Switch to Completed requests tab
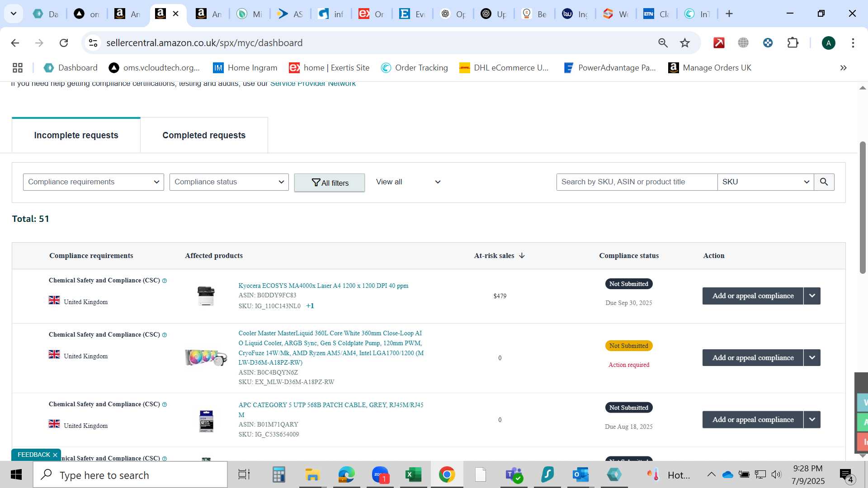Viewport: 868px width, 488px height. [204, 135]
